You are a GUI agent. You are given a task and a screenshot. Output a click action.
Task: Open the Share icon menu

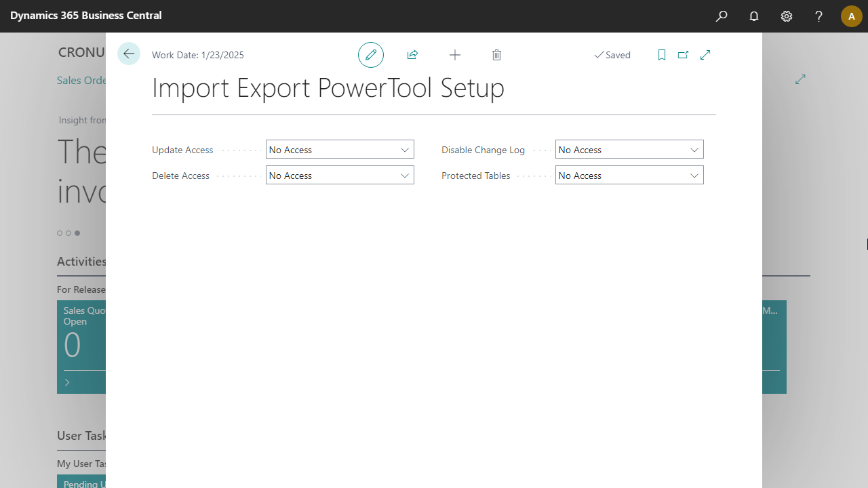point(412,55)
